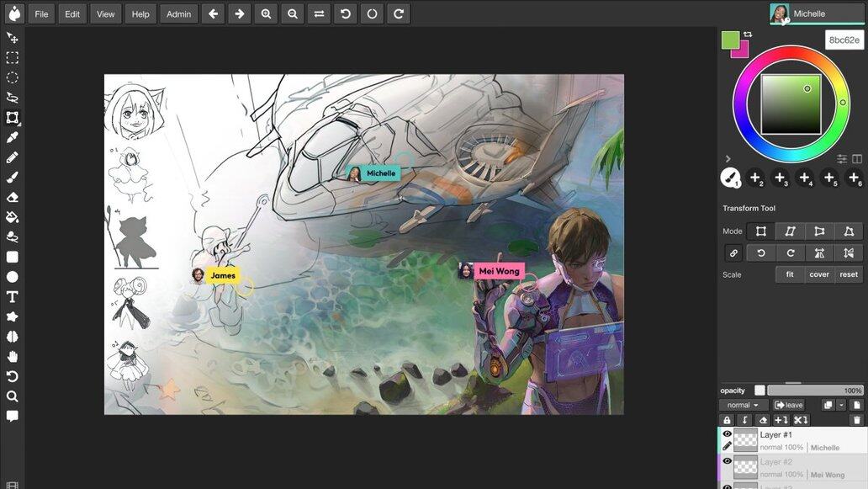Toggle the color panel layout icon
Viewport: 868px width, 489px height.
(857, 159)
